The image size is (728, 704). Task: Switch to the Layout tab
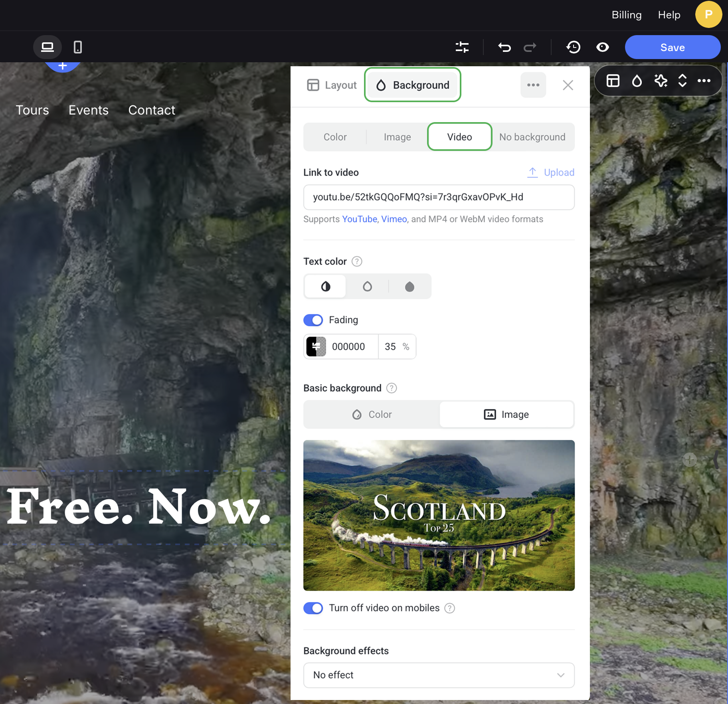(x=332, y=85)
